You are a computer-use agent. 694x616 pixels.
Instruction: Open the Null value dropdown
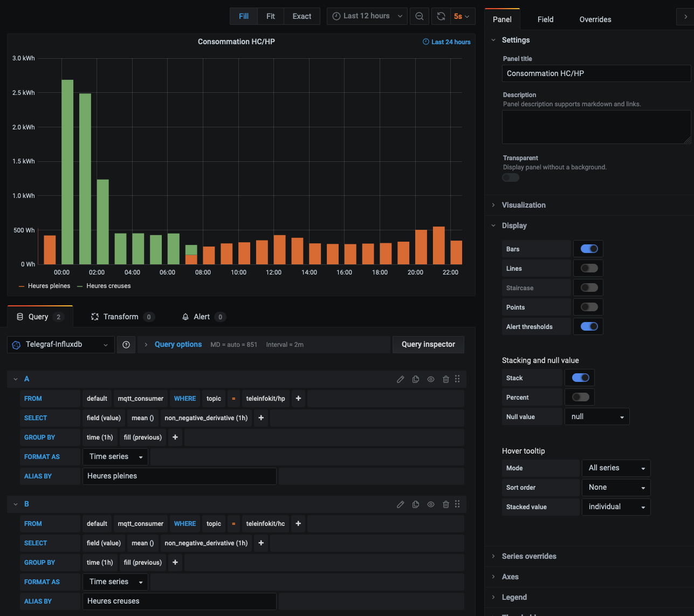coord(597,416)
